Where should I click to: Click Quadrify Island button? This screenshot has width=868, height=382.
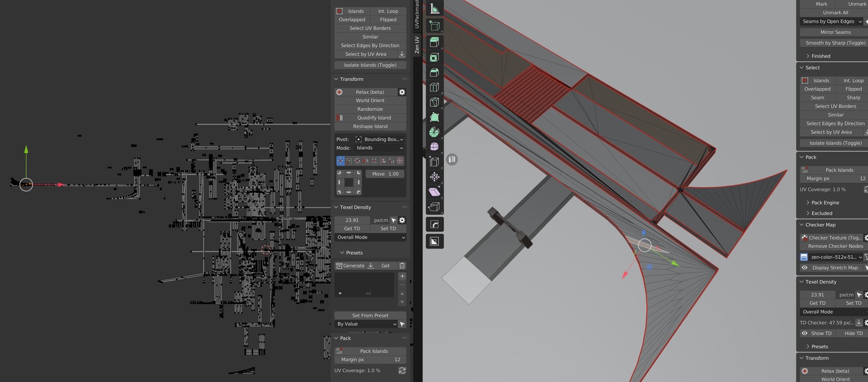(374, 118)
